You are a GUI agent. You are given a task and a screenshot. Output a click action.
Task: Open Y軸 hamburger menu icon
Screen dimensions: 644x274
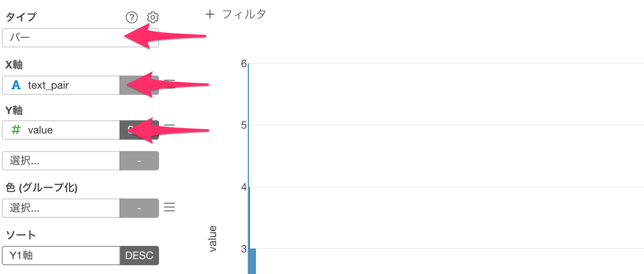(x=170, y=129)
